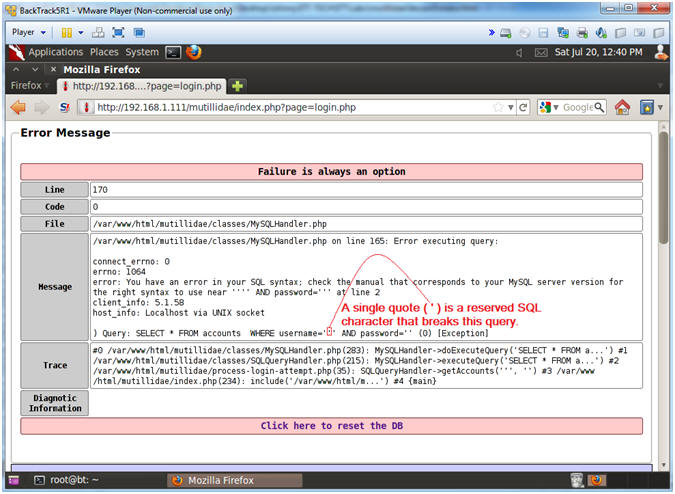Open the VMware Player menu
The image size is (675, 494).
[28, 32]
